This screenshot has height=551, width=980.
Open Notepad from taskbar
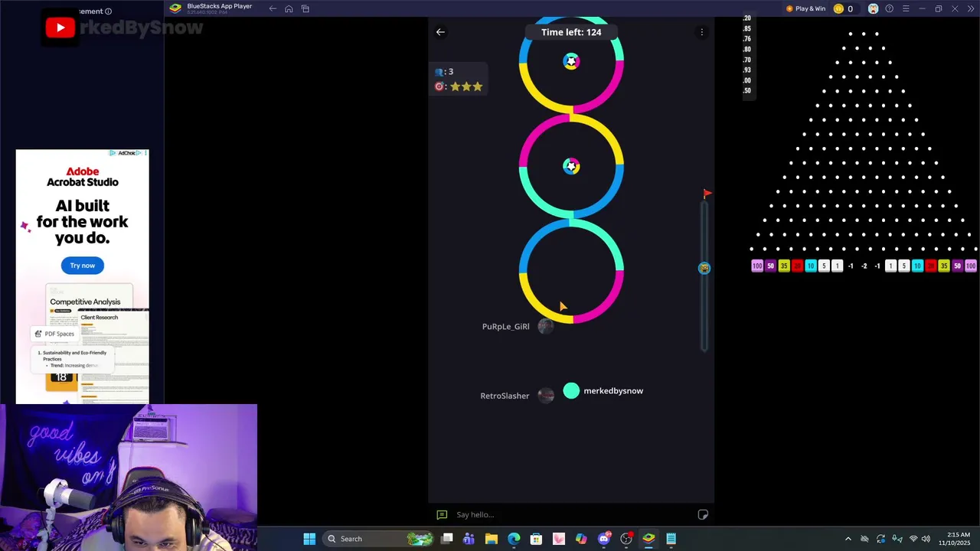point(671,539)
